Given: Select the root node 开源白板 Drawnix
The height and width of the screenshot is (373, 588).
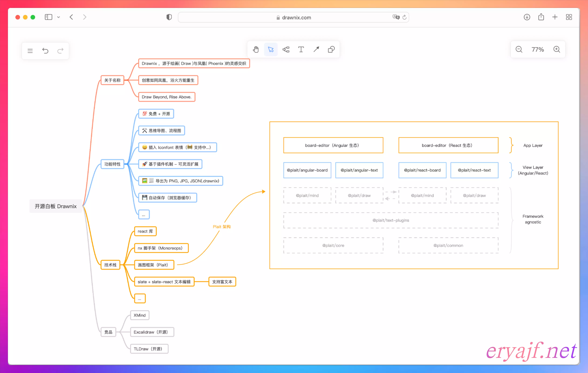Looking at the screenshot, I should pyautogui.click(x=56, y=206).
